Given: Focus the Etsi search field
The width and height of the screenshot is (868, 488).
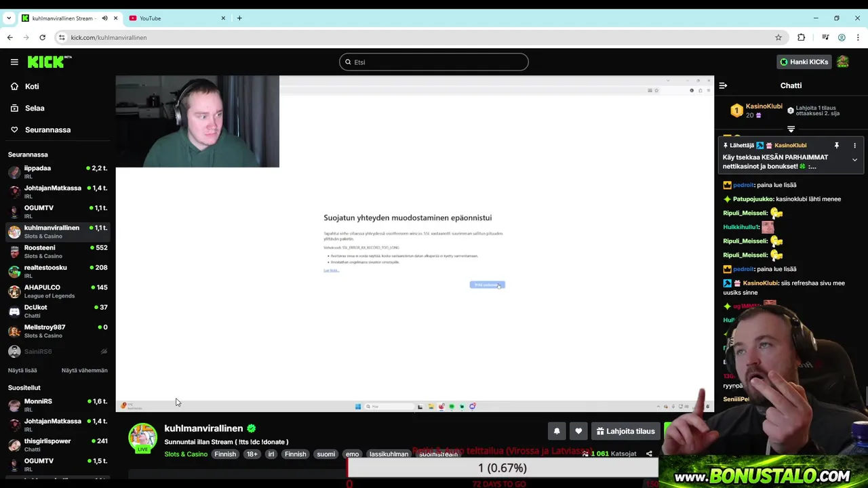Looking at the screenshot, I should pyautogui.click(x=434, y=62).
